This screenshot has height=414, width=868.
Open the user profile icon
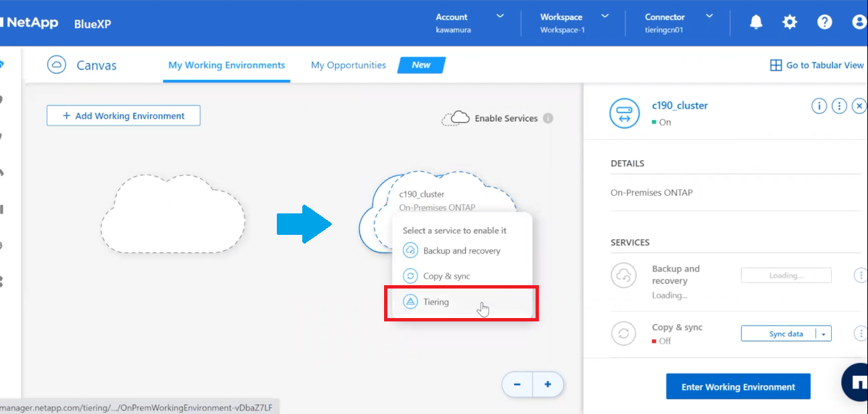click(859, 22)
